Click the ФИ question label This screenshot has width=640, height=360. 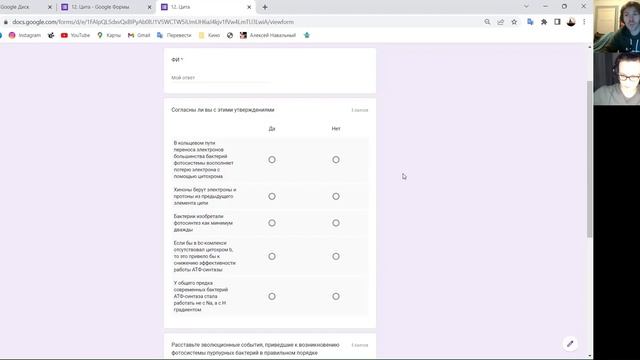coord(177,60)
